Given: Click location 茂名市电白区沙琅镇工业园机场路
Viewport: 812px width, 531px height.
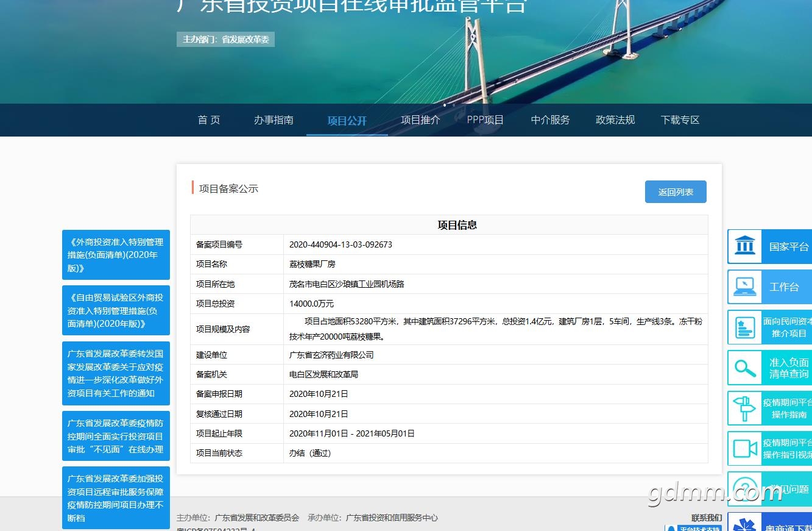Looking at the screenshot, I should pos(347,284).
